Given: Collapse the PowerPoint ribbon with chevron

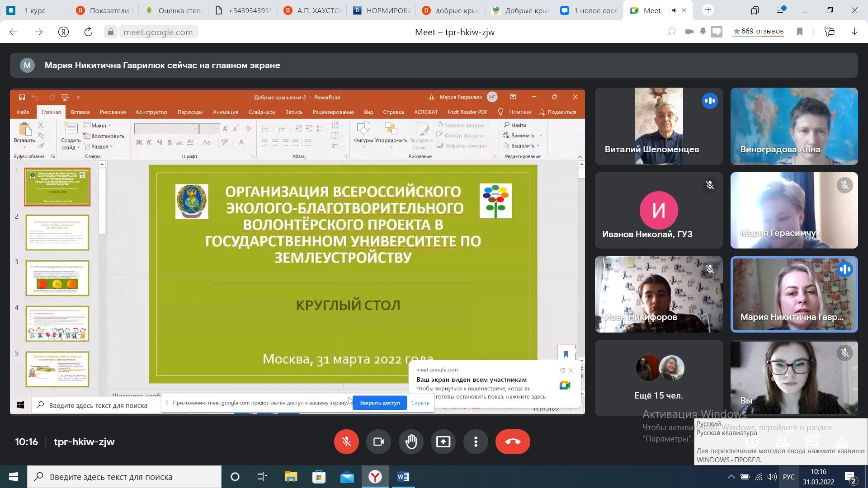Looking at the screenshot, I should click(x=580, y=157).
